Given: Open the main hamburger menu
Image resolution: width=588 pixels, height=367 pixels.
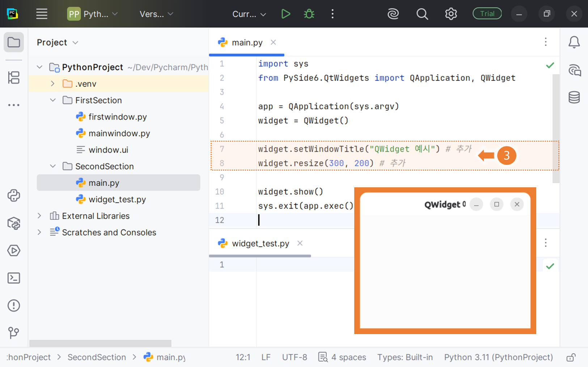Looking at the screenshot, I should pyautogui.click(x=42, y=14).
